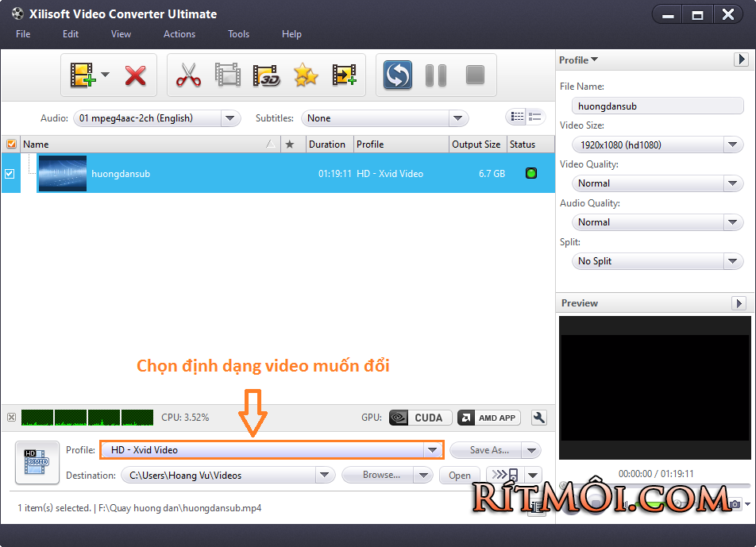Edit the File Name field huongdansub

pyautogui.click(x=658, y=106)
